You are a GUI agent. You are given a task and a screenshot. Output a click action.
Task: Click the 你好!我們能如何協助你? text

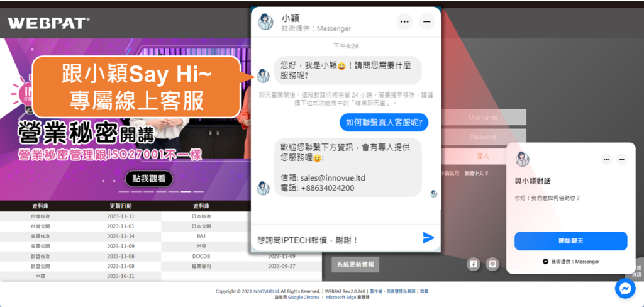click(547, 198)
